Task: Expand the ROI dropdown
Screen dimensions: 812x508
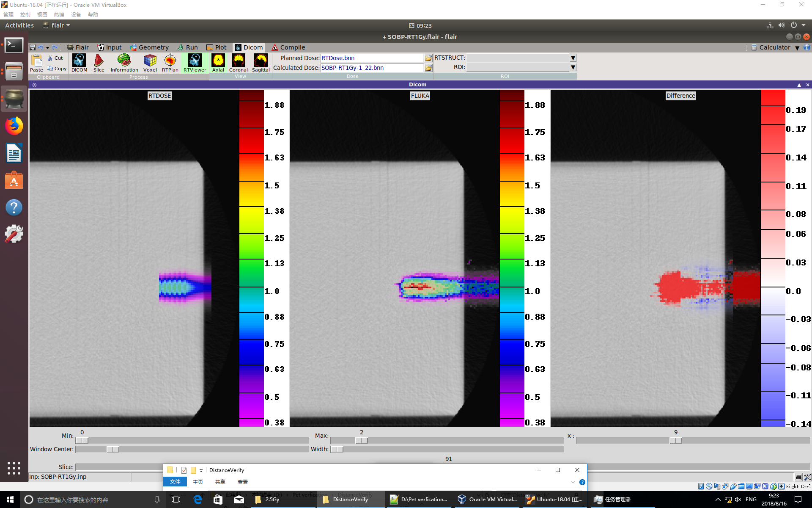Action: (573, 67)
